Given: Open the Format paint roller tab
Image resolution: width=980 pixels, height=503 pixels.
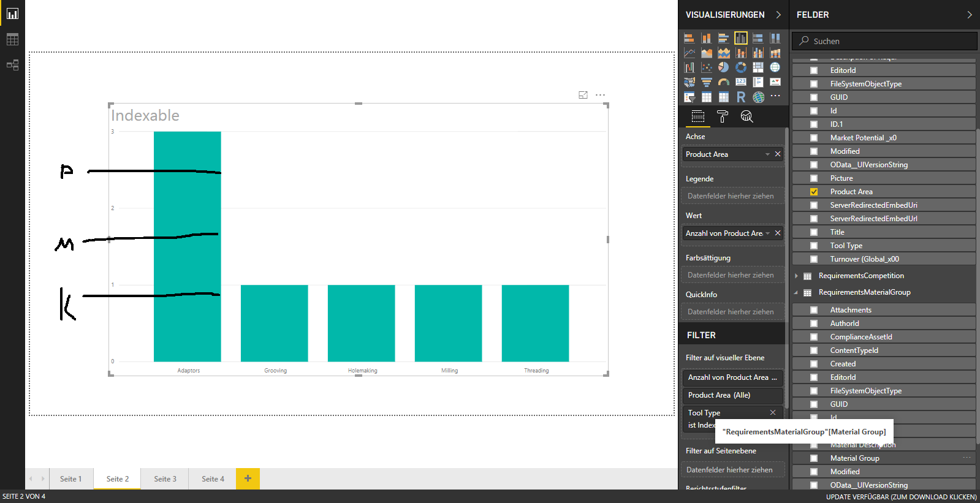Looking at the screenshot, I should [723, 116].
